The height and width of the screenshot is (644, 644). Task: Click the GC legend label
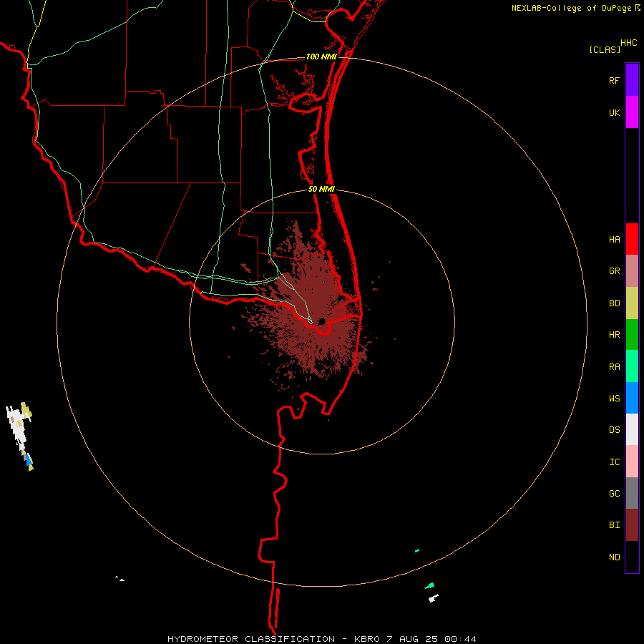point(614,494)
